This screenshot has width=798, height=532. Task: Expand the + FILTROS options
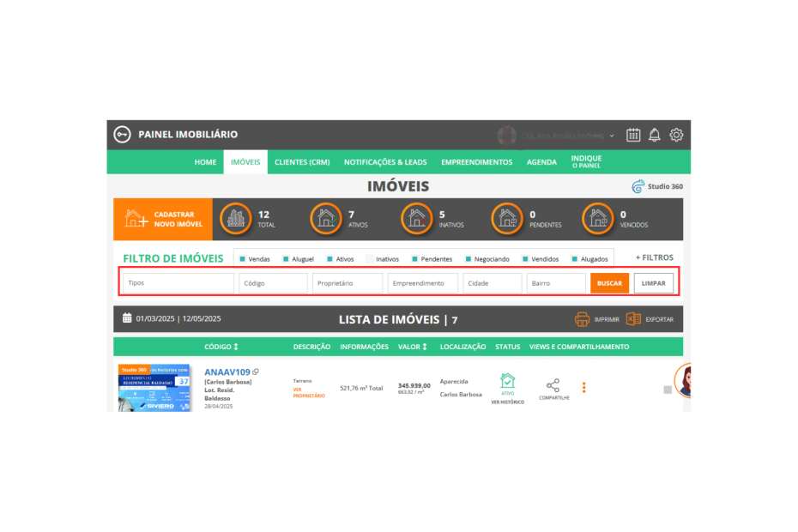[654, 257]
